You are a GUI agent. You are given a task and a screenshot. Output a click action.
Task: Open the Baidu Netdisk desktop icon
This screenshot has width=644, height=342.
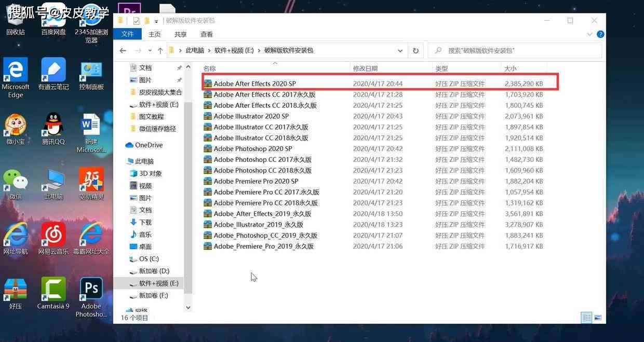53,21
